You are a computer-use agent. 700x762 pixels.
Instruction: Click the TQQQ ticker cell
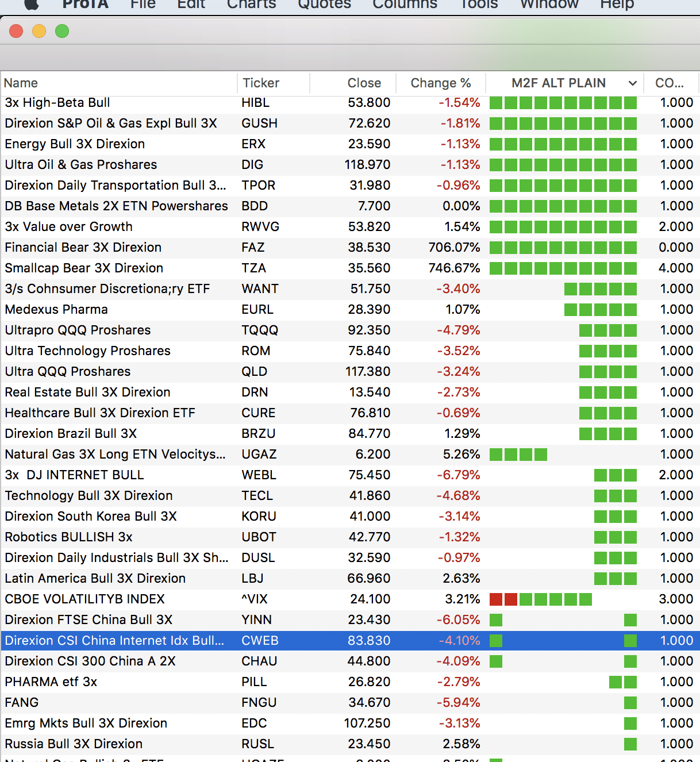(260, 330)
